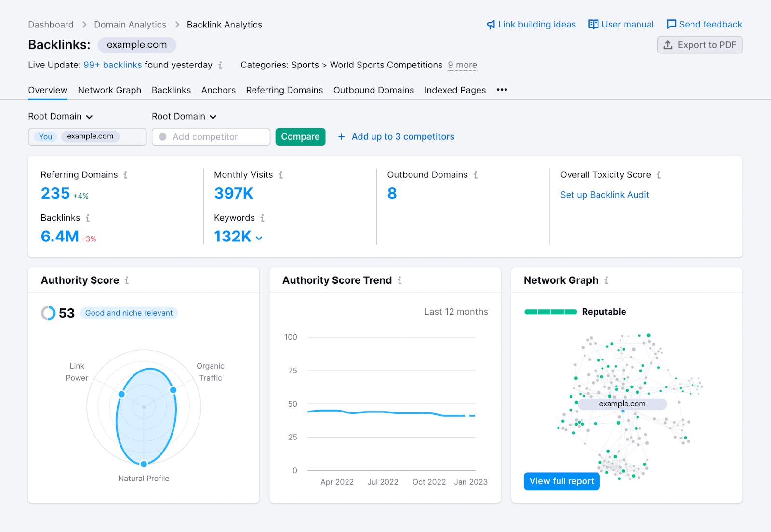Open the Anchors tab
771x532 pixels.
tap(218, 90)
